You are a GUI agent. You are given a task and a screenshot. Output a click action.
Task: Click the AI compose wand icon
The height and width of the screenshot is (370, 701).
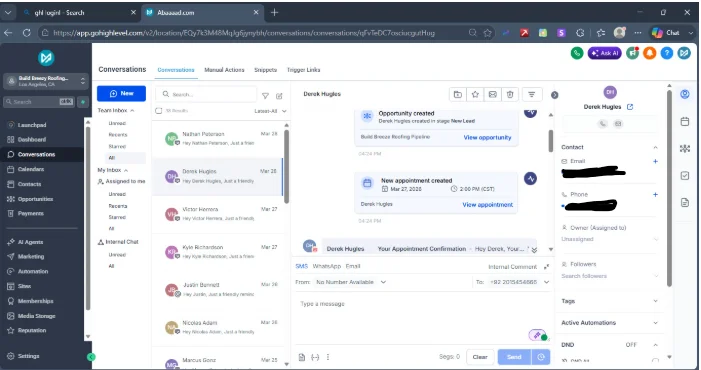536,335
